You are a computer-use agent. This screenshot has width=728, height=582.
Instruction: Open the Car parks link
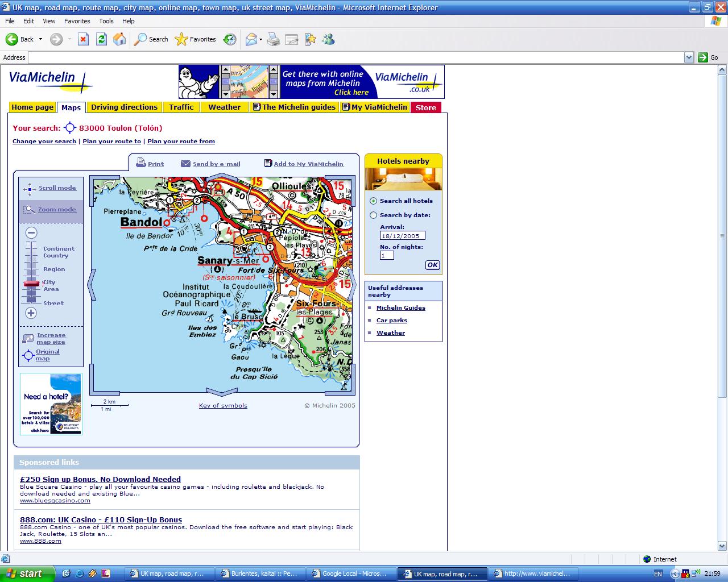392,321
